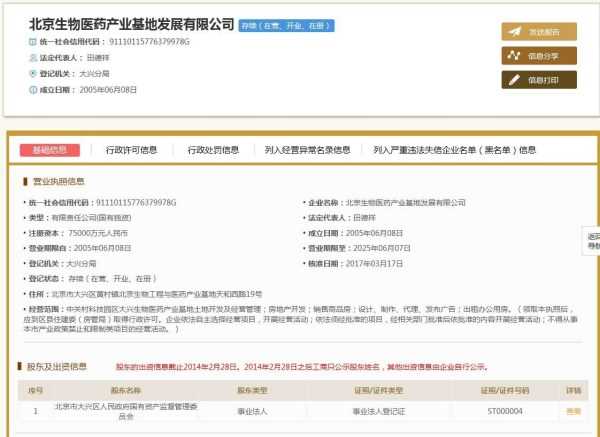The image size is (600, 437).
Task: Click the 营业执照信息 section heading
Action: 58,181
